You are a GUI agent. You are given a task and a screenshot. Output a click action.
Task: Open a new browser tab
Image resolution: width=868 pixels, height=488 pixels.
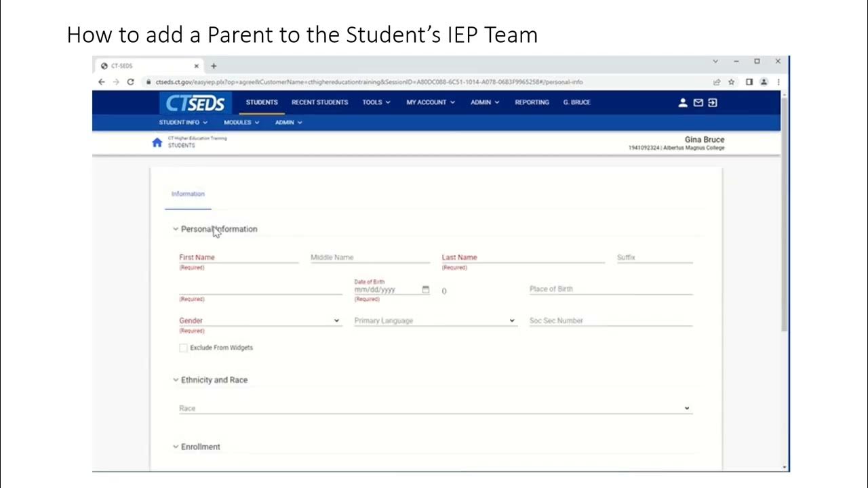tap(214, 66)
